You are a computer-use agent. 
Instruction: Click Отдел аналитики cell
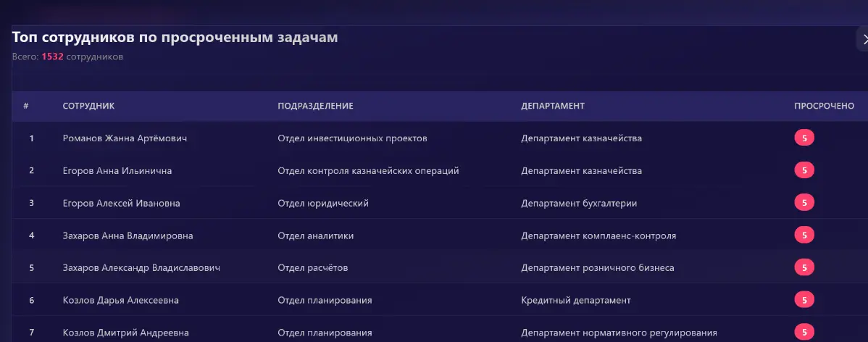click(x=315, y=235)
